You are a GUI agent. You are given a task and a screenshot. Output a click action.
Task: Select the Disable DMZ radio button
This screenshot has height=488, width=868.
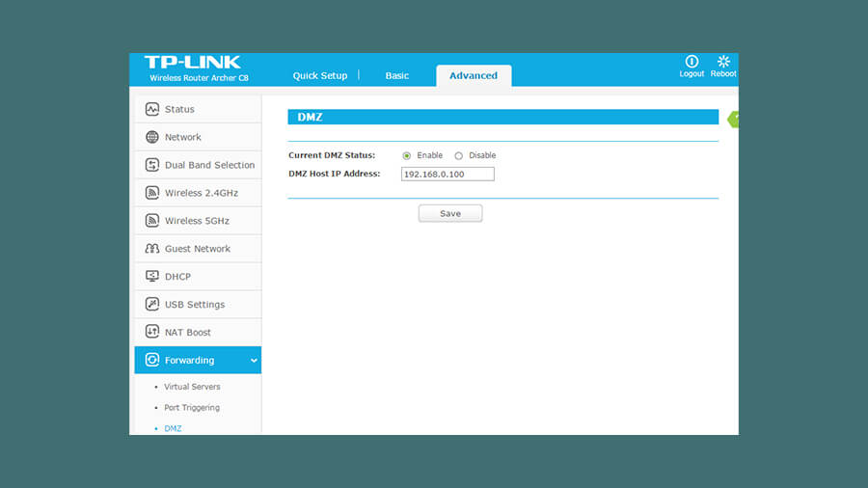click(x=458, y=156)
